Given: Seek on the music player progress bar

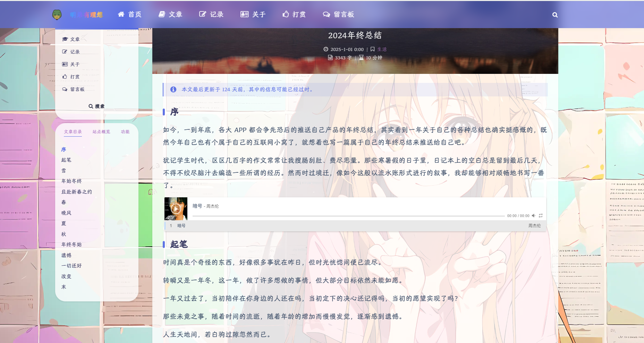Looking at the screenshot, I should point(348,216).
